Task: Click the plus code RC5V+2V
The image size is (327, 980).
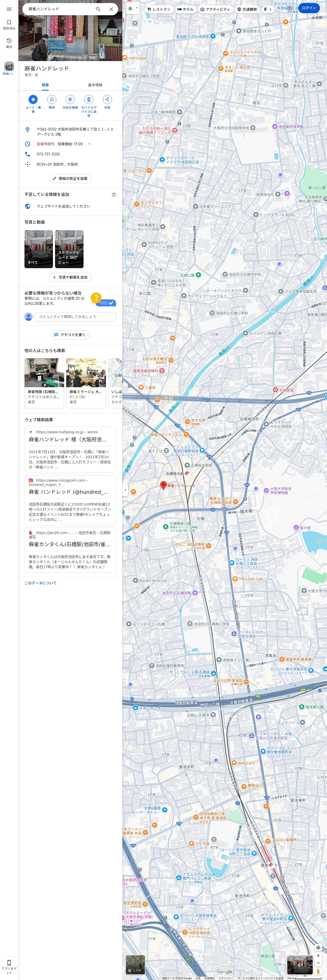Action: [x=57, y=164]
